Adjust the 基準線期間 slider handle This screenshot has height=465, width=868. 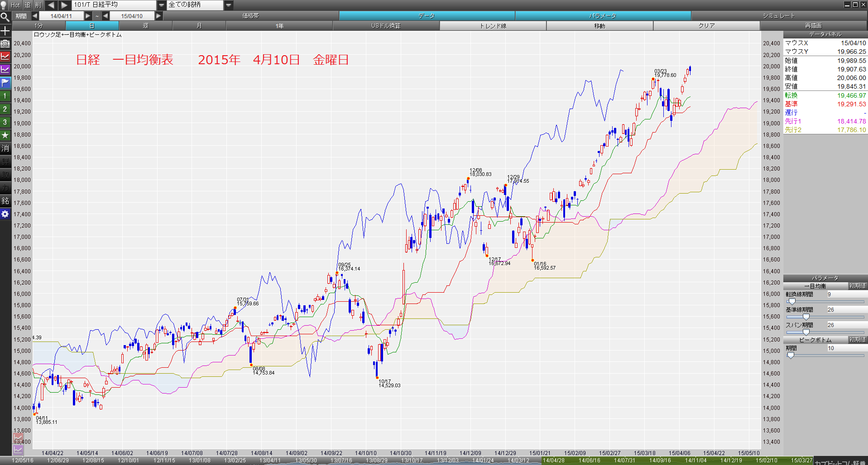806,317
